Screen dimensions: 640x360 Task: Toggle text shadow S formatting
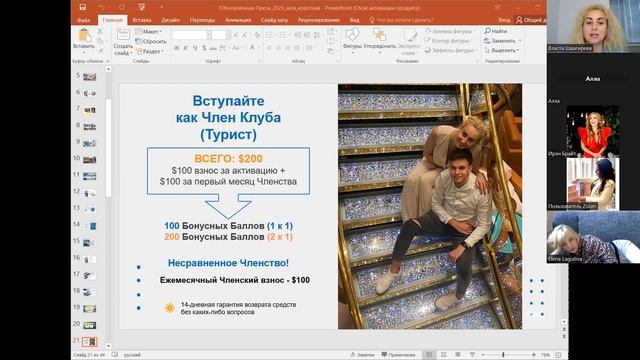tap(204, 48)
